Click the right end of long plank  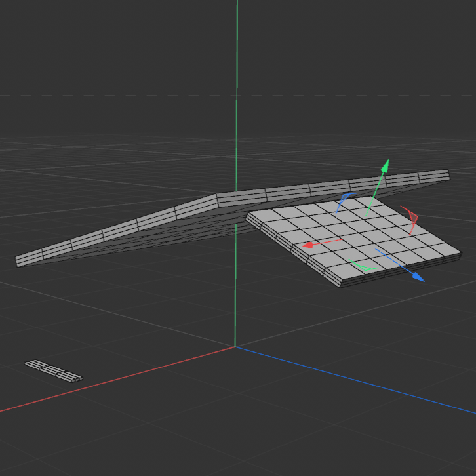click(446, 175)
